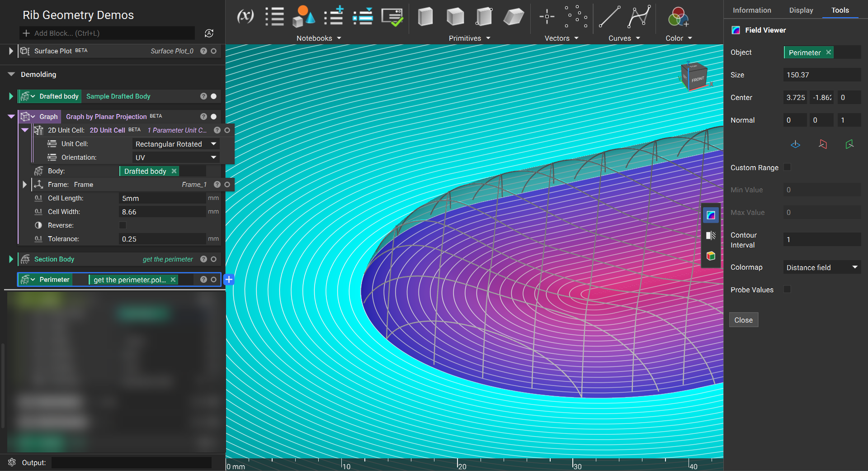This screenshot has width=868, height=471.
Task: Enable the Probe Values checkbox
Action: click(787, 290)
